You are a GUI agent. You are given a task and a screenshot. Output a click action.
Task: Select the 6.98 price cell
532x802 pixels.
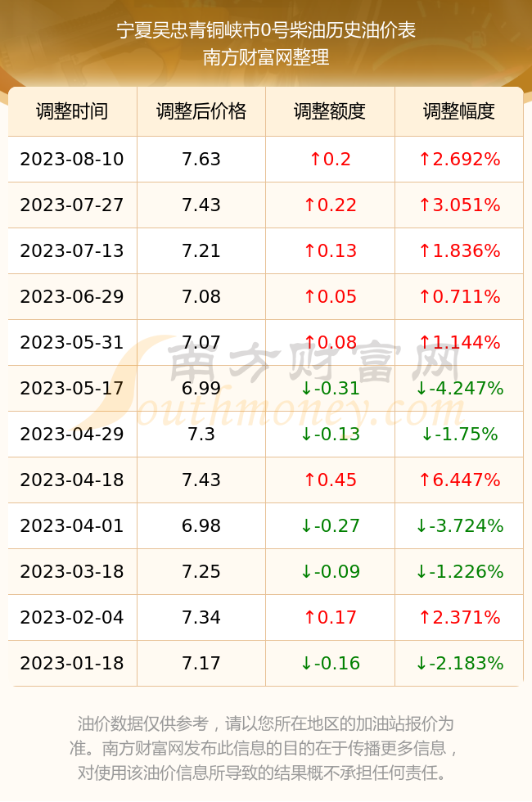point(201,525)
